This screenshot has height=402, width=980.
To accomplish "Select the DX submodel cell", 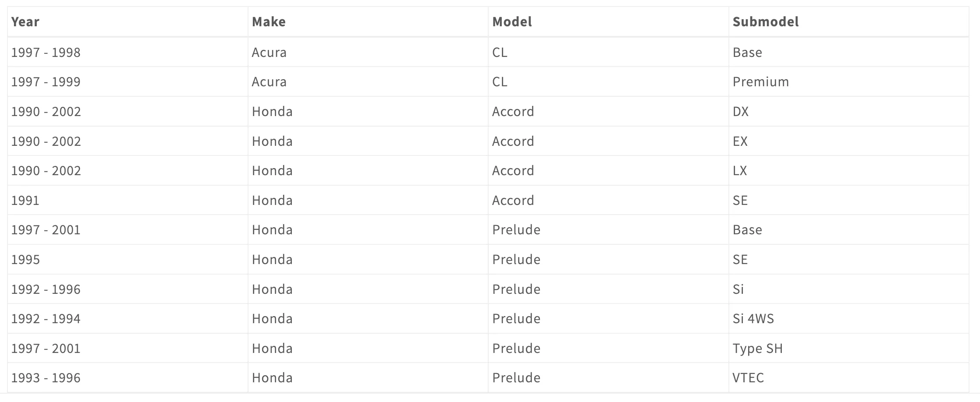I will [741, 112].
